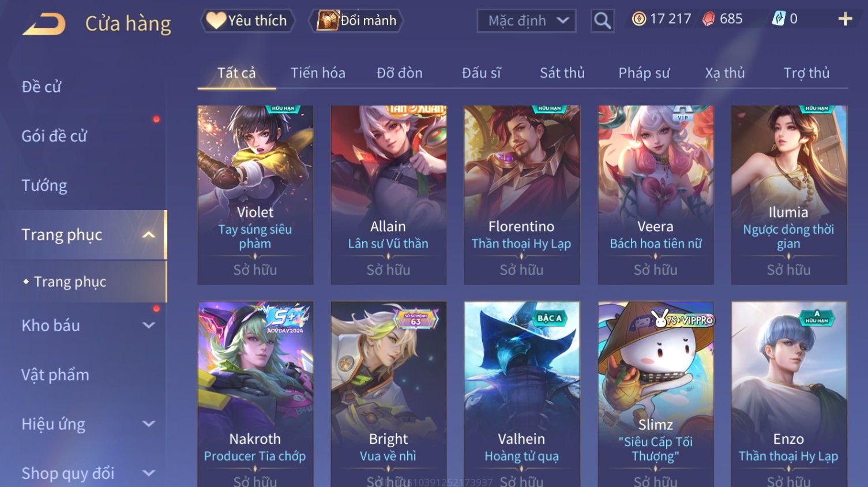The width and height of the screenshot is (868, 487).
Task: Open the Đổi mảnh chest icon
Action: (x=328, y=20)
